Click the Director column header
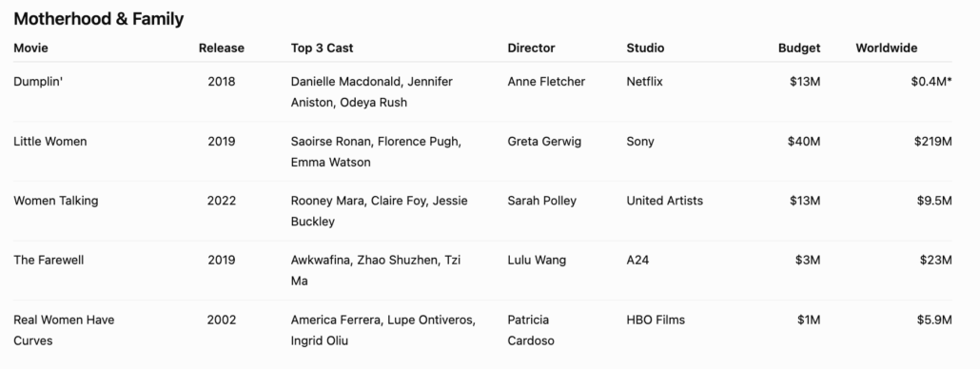 click(x=531, y=49)
